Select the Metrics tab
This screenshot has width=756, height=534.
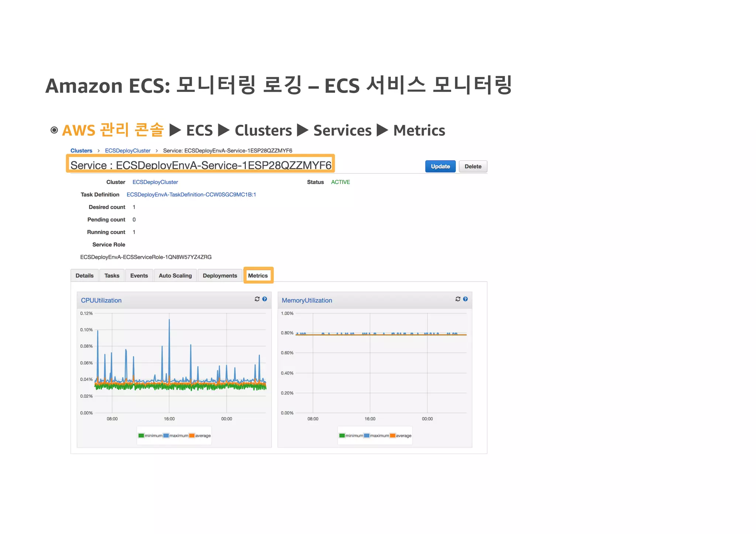point(258,276)
